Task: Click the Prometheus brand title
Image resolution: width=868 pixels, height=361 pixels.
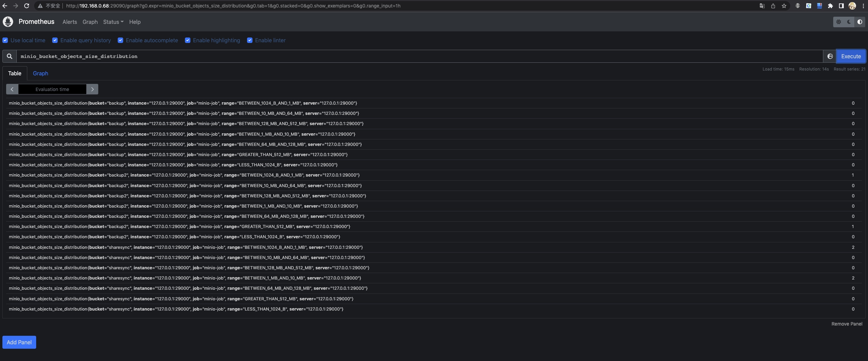Action: click(x=37, y=21)
